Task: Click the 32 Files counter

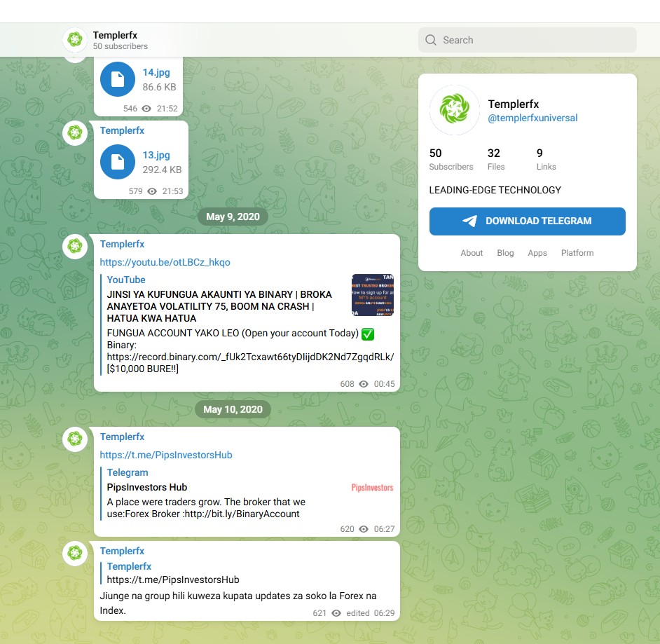Action: coord(496,159)
